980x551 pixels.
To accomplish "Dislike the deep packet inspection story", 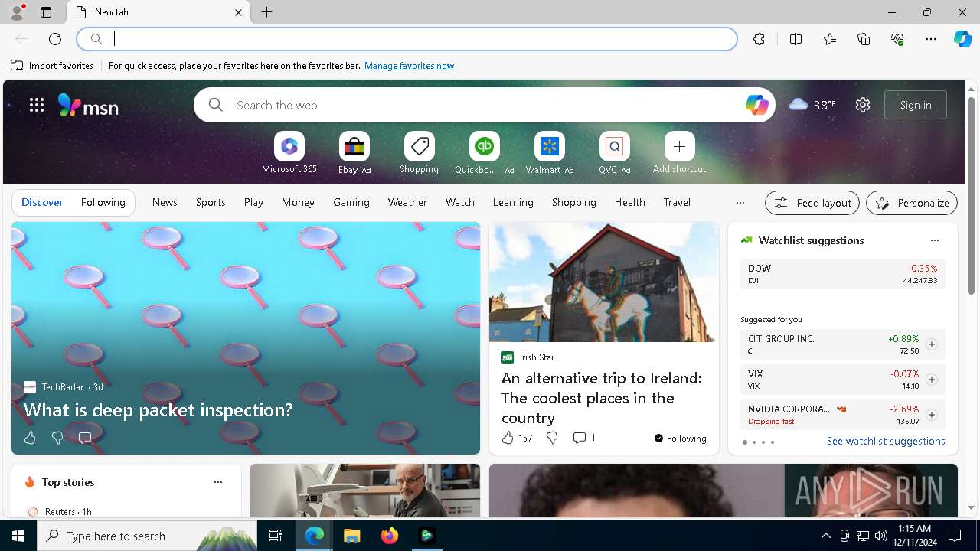I will (x=57, y=438).
